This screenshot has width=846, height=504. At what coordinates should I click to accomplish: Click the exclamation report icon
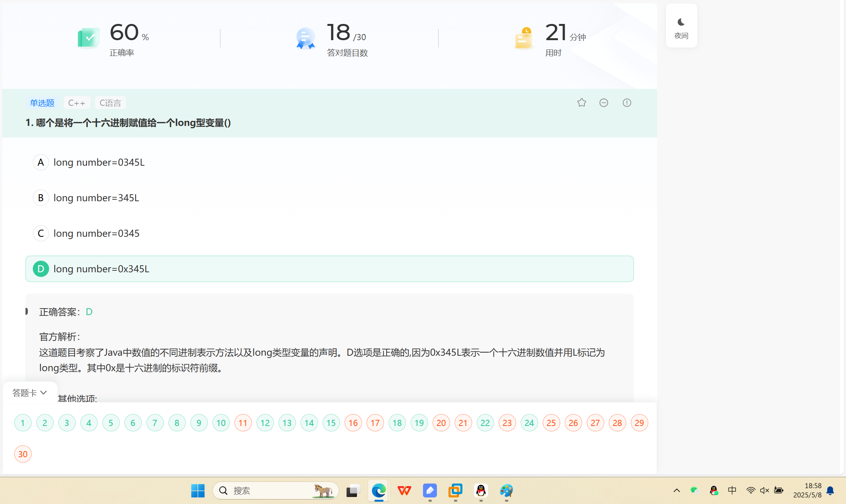[627, 103]
